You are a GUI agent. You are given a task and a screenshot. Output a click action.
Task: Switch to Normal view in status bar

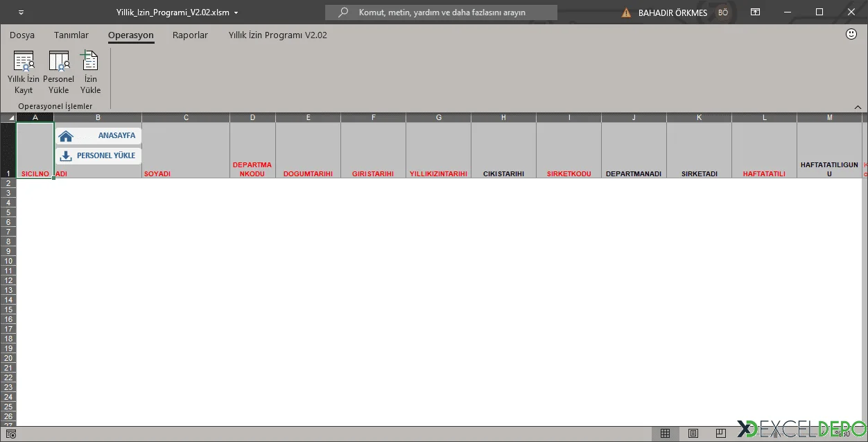click(x=665, y=434)
